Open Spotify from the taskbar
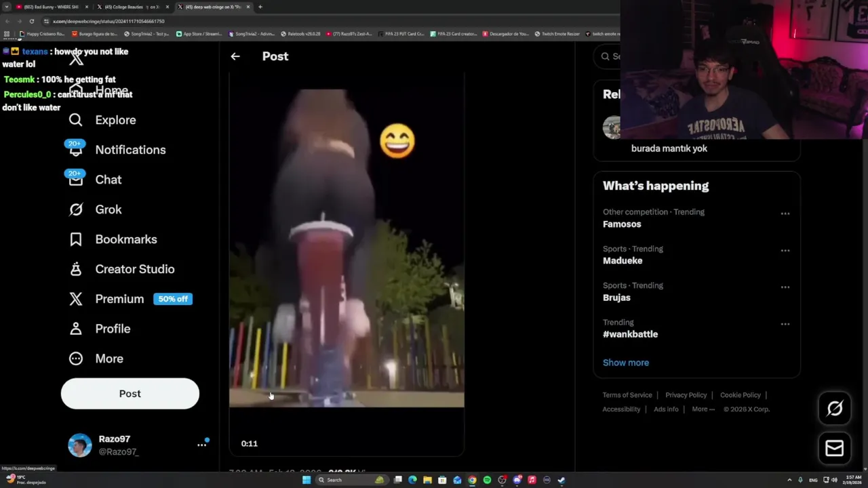 (487, 480)
